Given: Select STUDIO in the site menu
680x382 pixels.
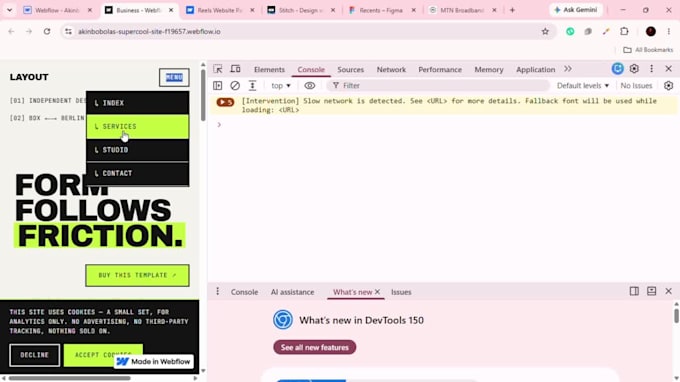Looking at the screenshot, I should 137,150.
